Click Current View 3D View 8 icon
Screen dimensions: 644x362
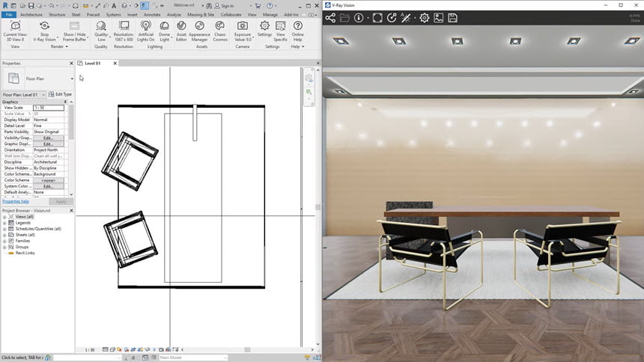[15, 26]
